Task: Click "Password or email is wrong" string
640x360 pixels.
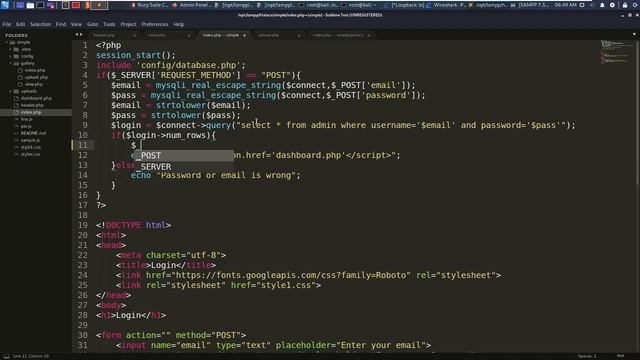Action: 226,175
